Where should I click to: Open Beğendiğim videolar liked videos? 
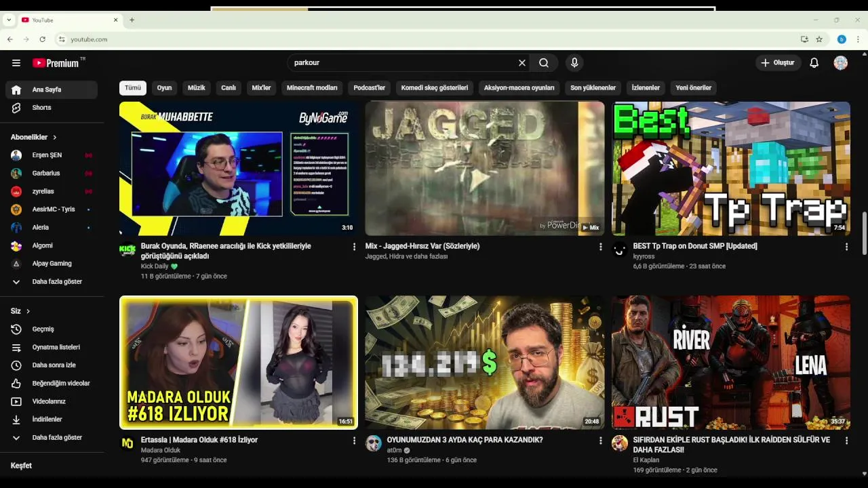(52, 384)
